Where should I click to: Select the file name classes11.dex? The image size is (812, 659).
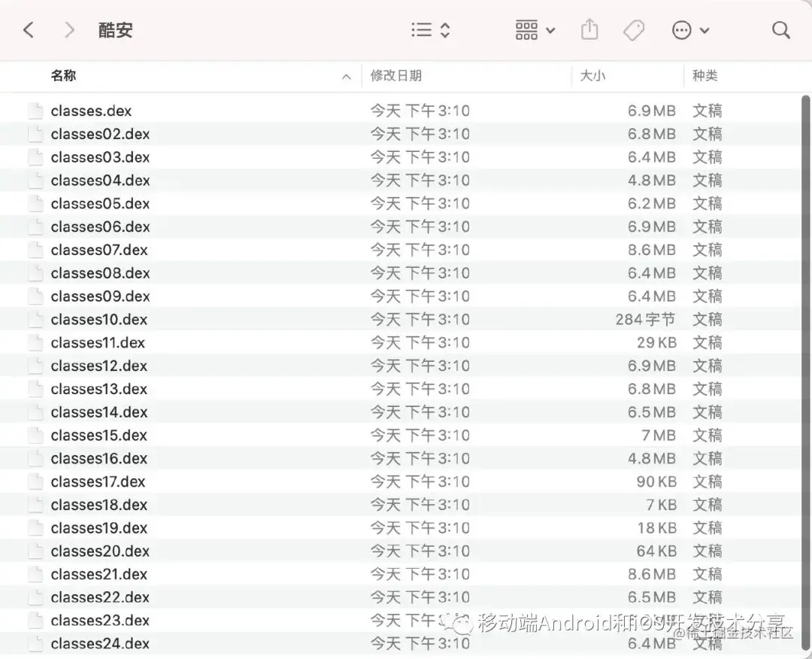[98, 342]
